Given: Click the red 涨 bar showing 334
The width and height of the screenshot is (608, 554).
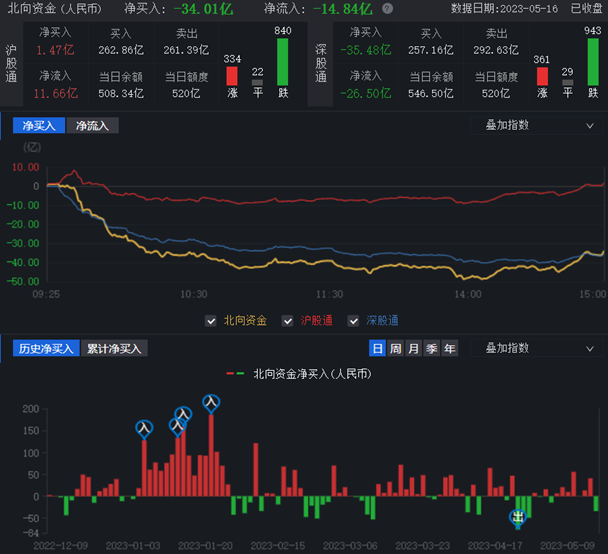Looking at the screenshot, I should click(232, 76).
